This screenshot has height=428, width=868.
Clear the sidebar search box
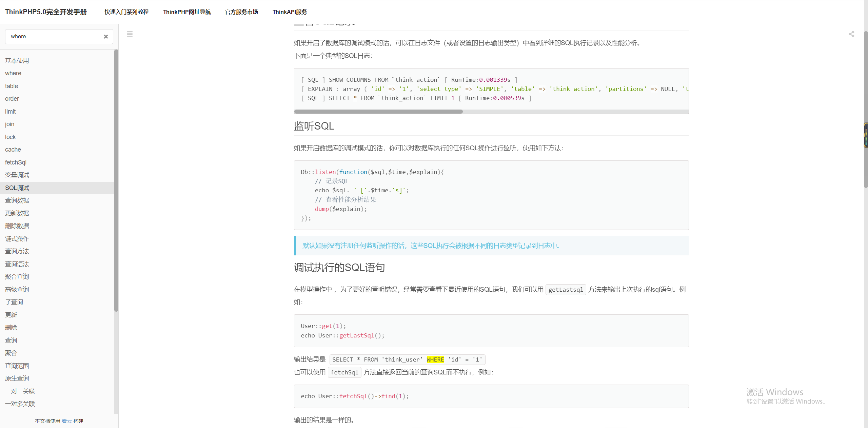pyautogui.click(x=106, y=37)
